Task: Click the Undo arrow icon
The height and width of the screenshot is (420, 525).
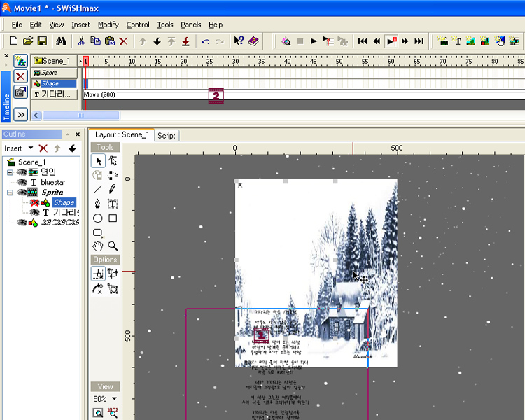Action: click(x=205, y=41)
